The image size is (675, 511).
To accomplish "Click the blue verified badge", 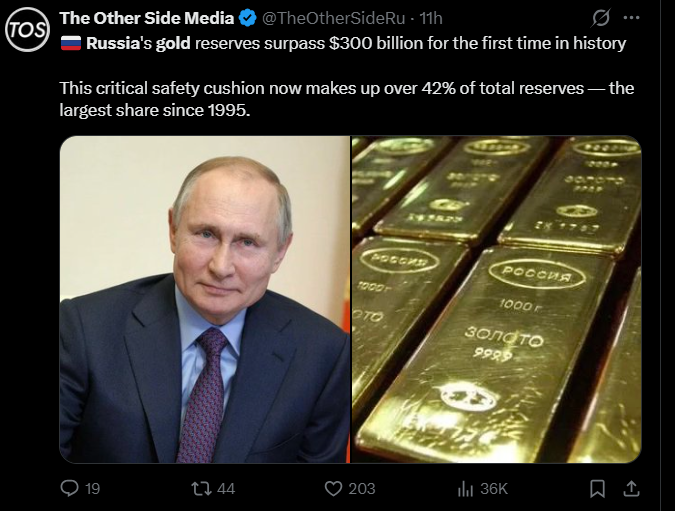I will (248, 18).
